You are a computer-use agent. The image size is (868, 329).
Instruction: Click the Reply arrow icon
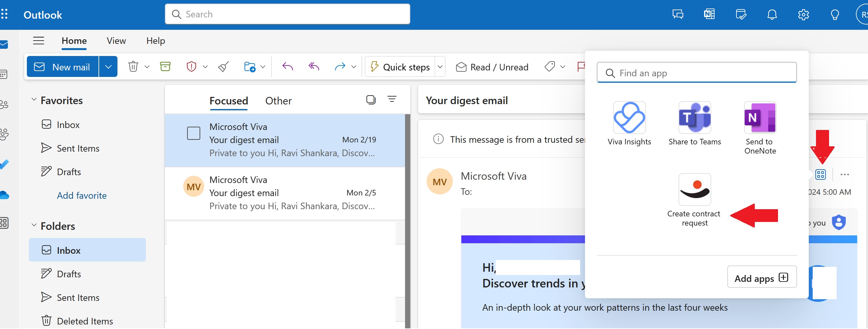pyautogui.click(x=287, y=67)
